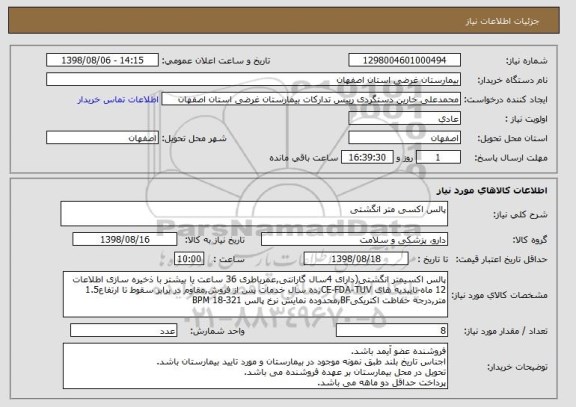Click the اطلاعات کالاهای مورد نیاز section heading
The height and width of the screenshot is (407, 576).
(492, 190)
